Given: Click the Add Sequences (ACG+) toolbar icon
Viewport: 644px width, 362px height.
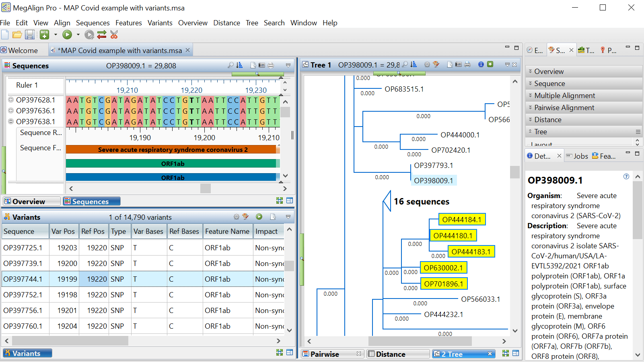Looking at the screenshot, I should tap(44, 35).
